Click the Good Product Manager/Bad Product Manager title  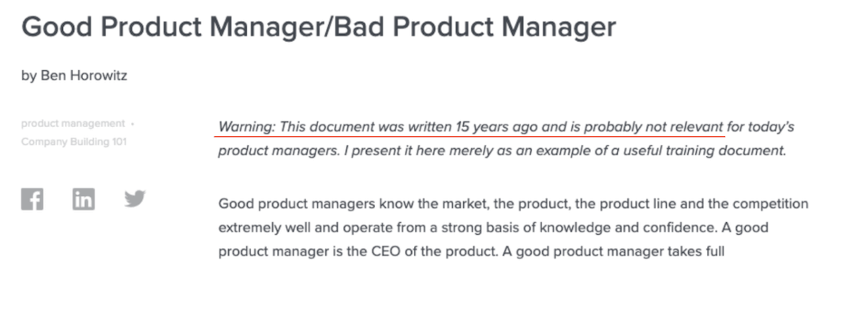[x=318, y=26]
